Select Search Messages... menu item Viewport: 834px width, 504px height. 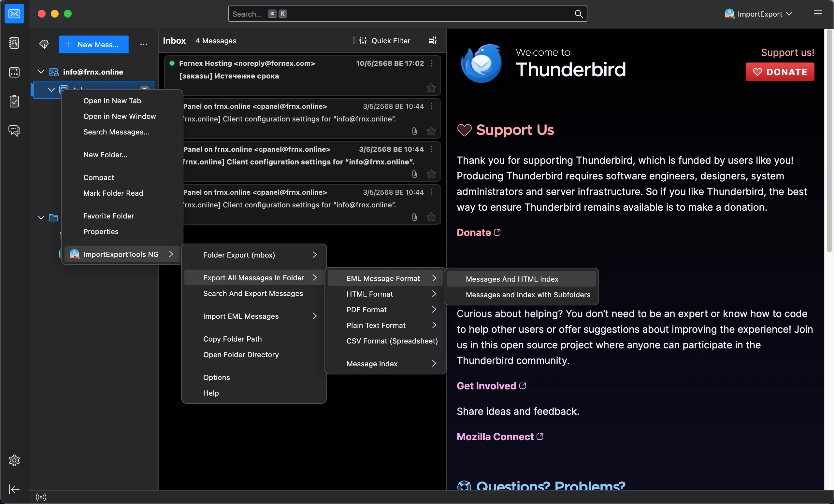click(122, 132)
